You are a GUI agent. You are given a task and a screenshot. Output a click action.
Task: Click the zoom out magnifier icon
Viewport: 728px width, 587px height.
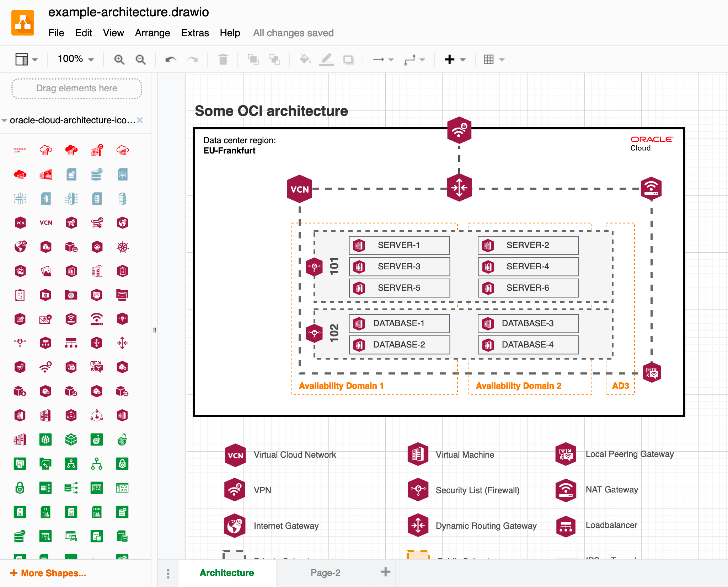pyautogui.click(x=141, y=59)
